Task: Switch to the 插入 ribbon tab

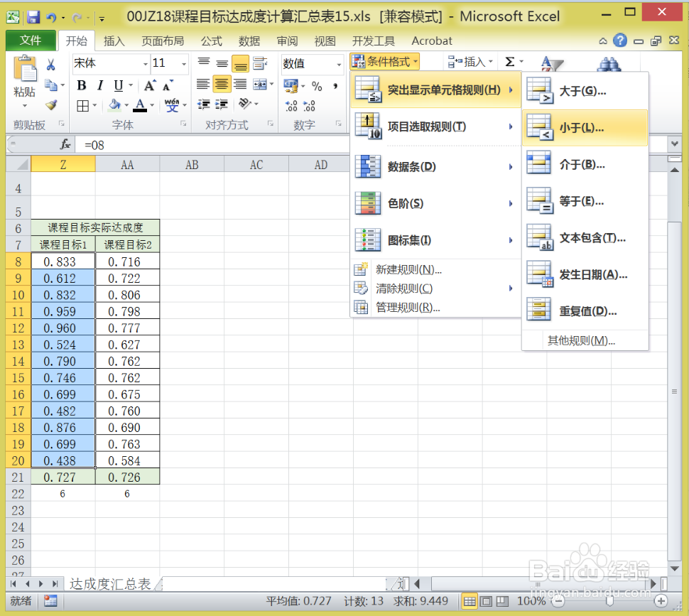Action: (114, 41)
